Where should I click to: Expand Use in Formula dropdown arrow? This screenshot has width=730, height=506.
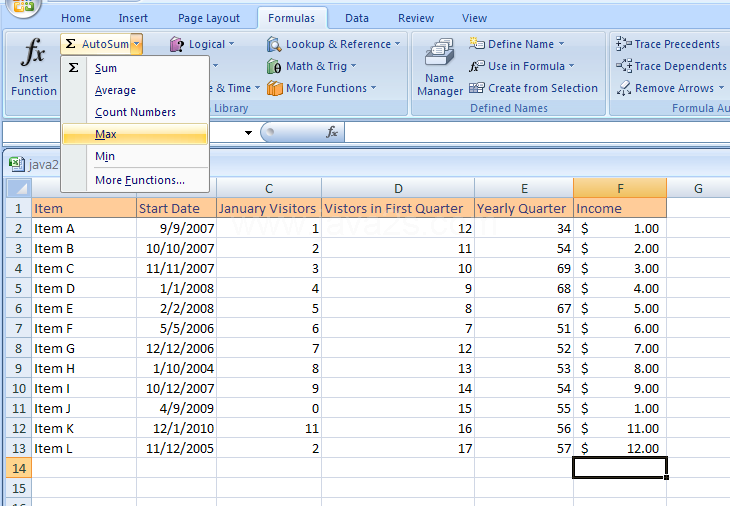point(572,66)
